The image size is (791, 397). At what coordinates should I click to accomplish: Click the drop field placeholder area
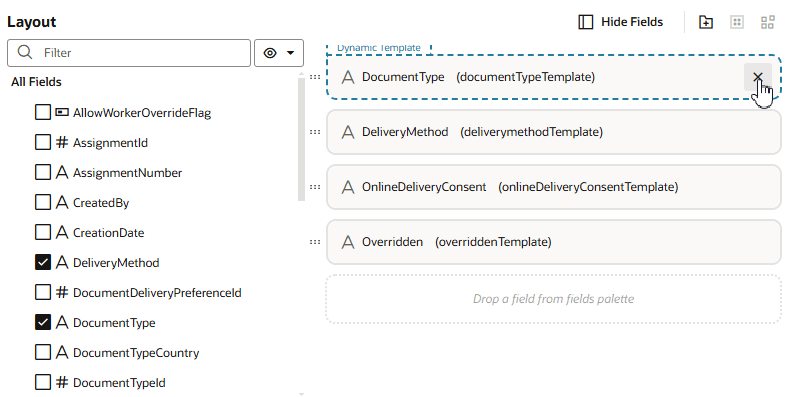554,299
